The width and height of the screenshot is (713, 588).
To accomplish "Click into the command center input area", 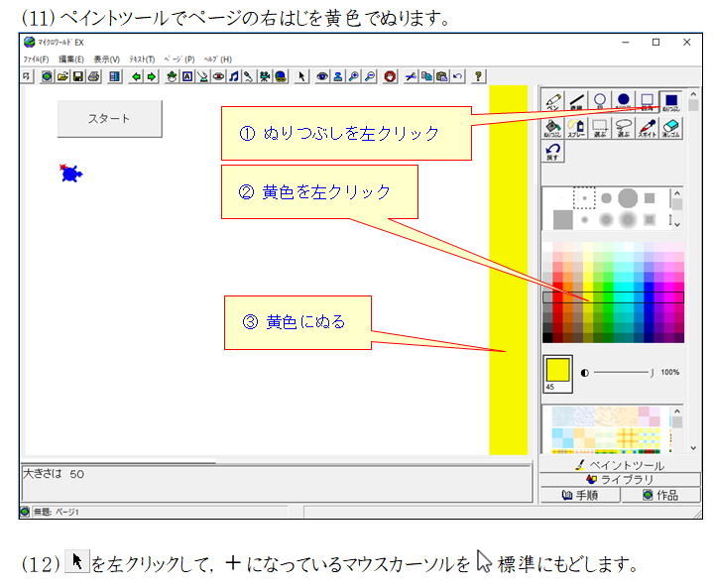I will 277,484.
